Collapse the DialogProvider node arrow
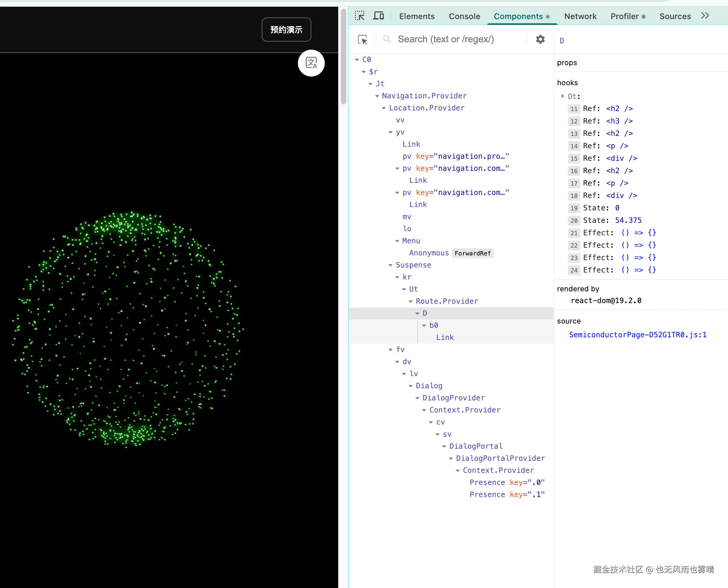The width and height of the screenshot is (728, 588). (x=417, y=398)
